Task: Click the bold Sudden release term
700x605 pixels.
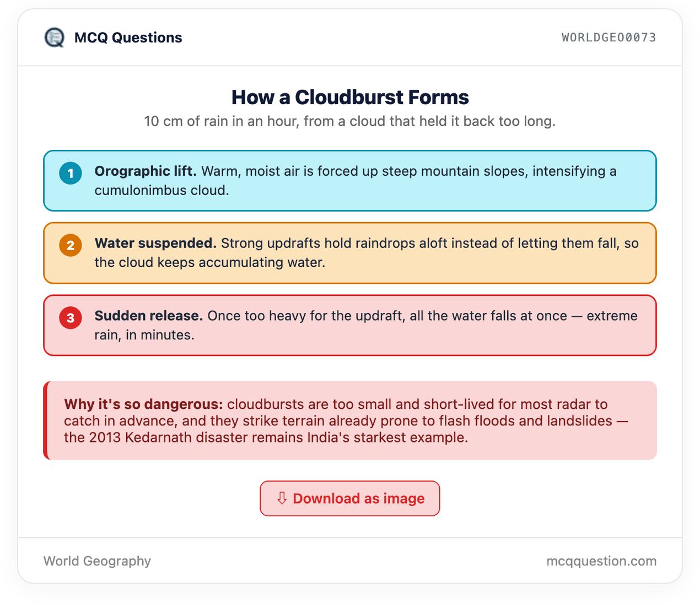Action: tap(149, 316)
